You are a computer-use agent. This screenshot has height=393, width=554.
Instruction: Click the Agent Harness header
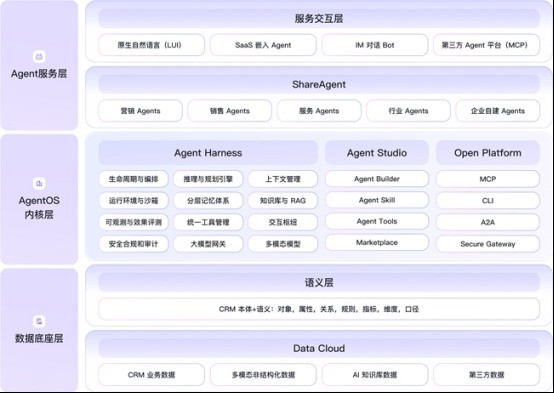pyautogui.click(x=208, y=153)
